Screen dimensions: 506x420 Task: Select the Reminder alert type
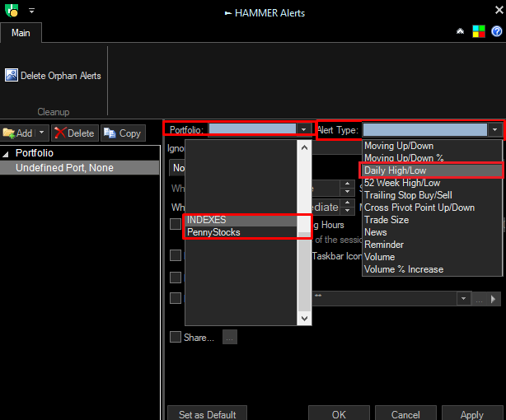pyautogui.click(x=432, y=245)
